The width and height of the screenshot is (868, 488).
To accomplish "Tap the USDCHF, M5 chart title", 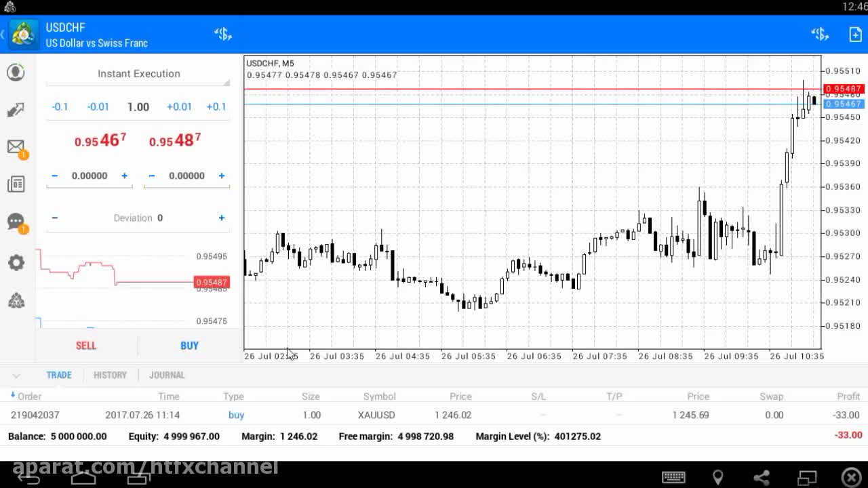I will pyautogui.click(x=270, y=63).
